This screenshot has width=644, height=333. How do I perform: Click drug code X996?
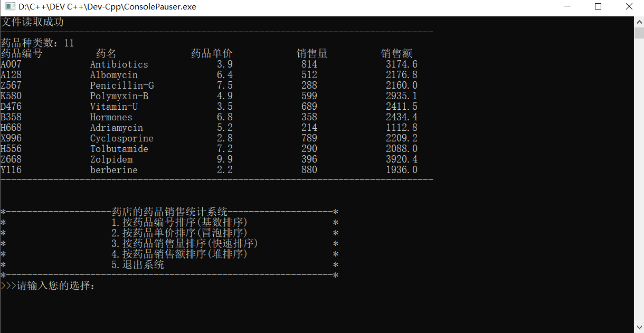[x=11, y=138]
